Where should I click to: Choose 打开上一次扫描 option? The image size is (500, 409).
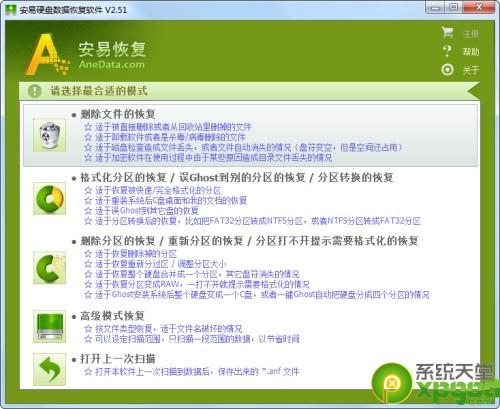(x=118, y=359)
